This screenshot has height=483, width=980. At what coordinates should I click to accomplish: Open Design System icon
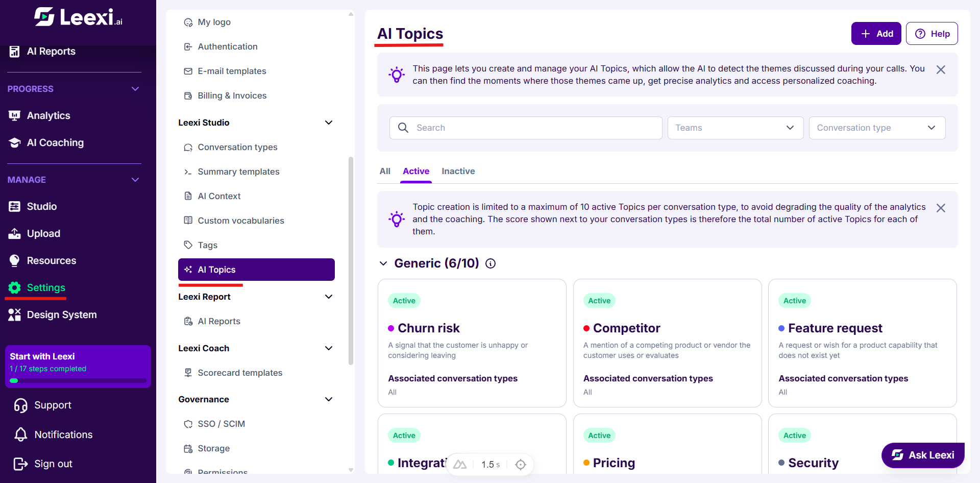[x=15, y=315]
